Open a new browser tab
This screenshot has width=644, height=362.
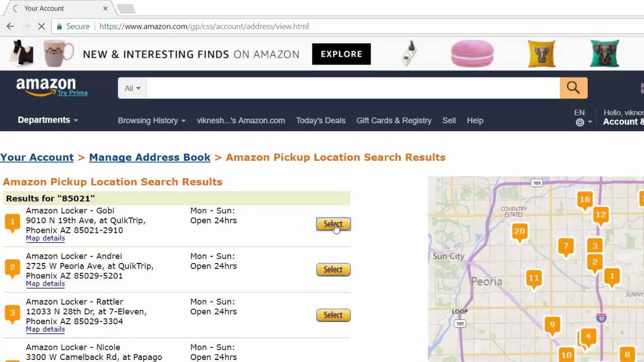tap(126, 9)
